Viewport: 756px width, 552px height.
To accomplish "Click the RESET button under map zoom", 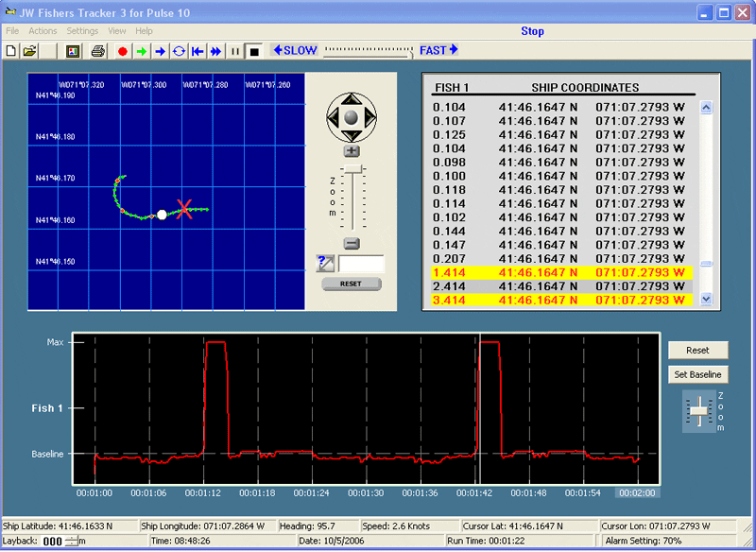I will coord(352,284).
